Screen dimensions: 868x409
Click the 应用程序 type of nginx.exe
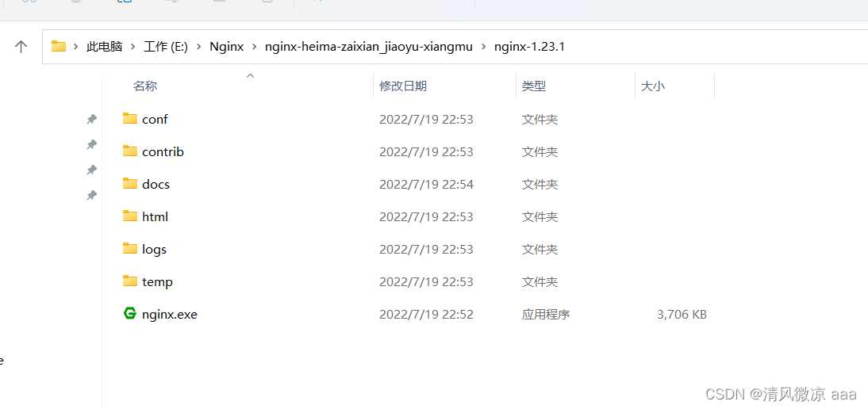tap(545, 315)
